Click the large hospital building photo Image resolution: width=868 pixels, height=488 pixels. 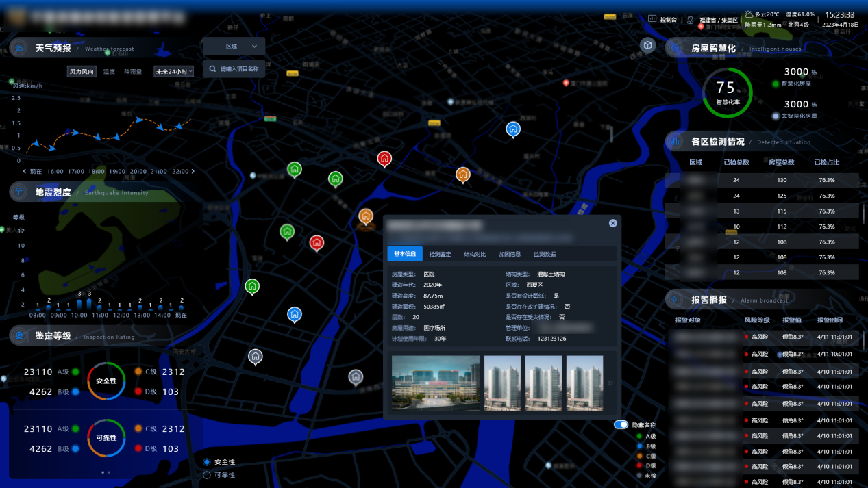(x=435, y=383)
